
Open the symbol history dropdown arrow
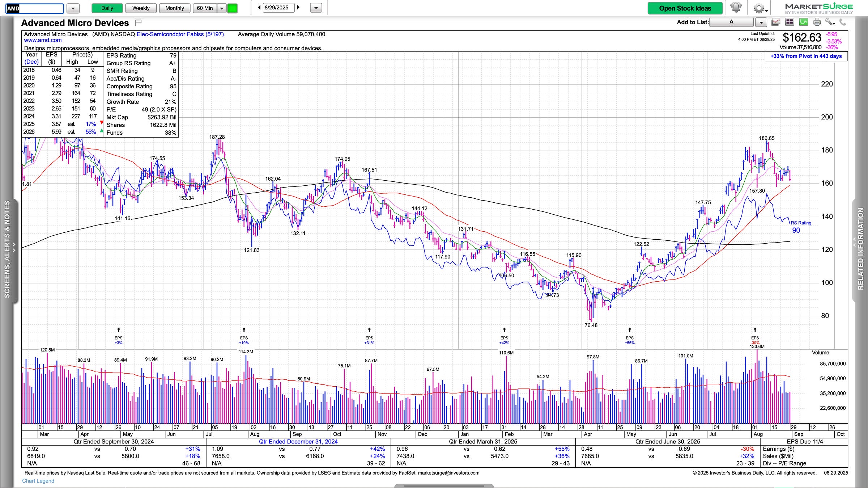(x=73, y=8)
